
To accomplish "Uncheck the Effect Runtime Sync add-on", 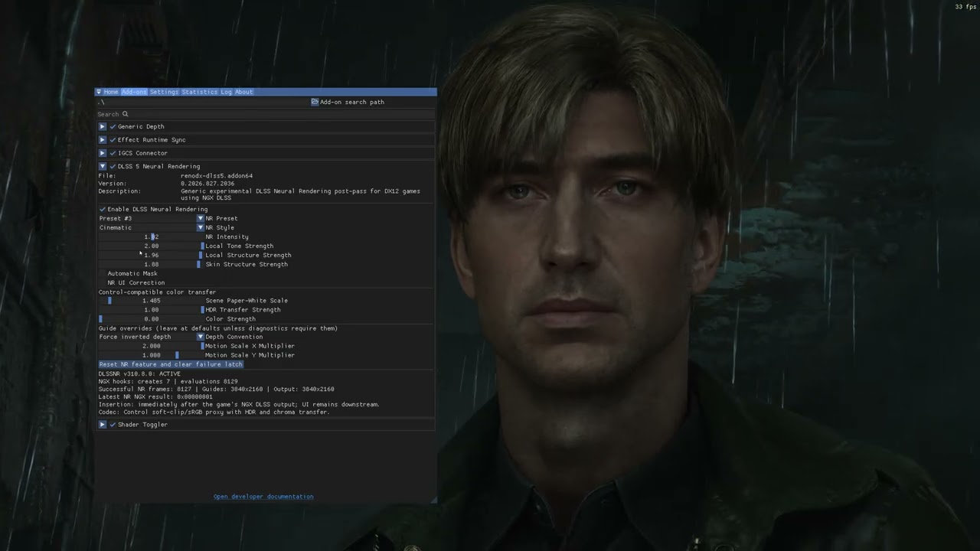I will coord(113,140).
